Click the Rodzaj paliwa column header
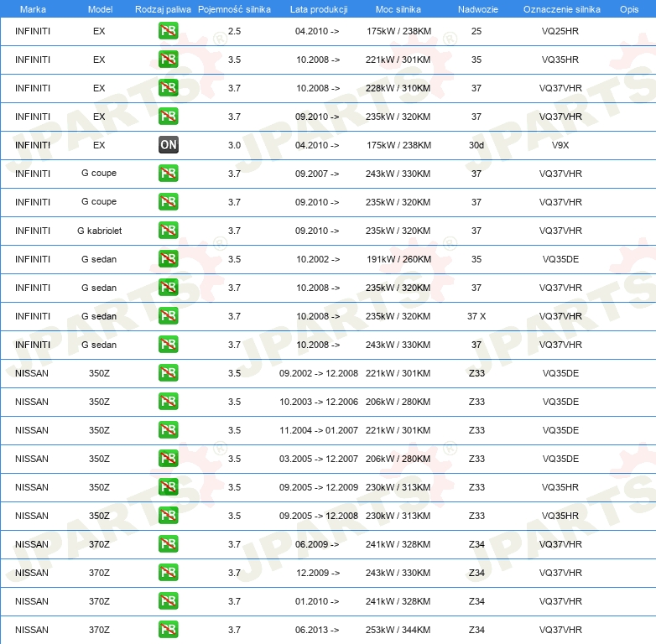Screen dimensions: 656x644 (x=163, y=9)
